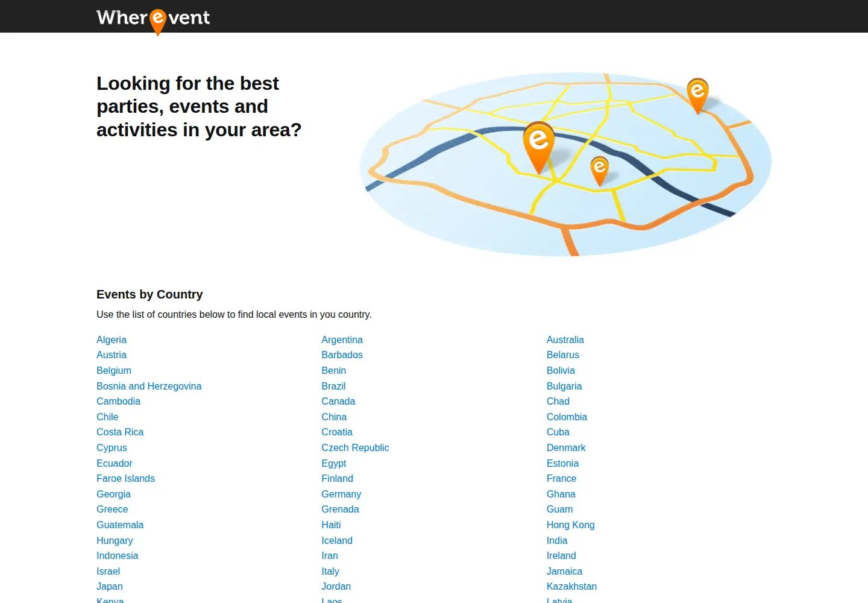Open the Faroe Islands link
The height and width of the screenshot is (603, 868).
pos(125,478)
